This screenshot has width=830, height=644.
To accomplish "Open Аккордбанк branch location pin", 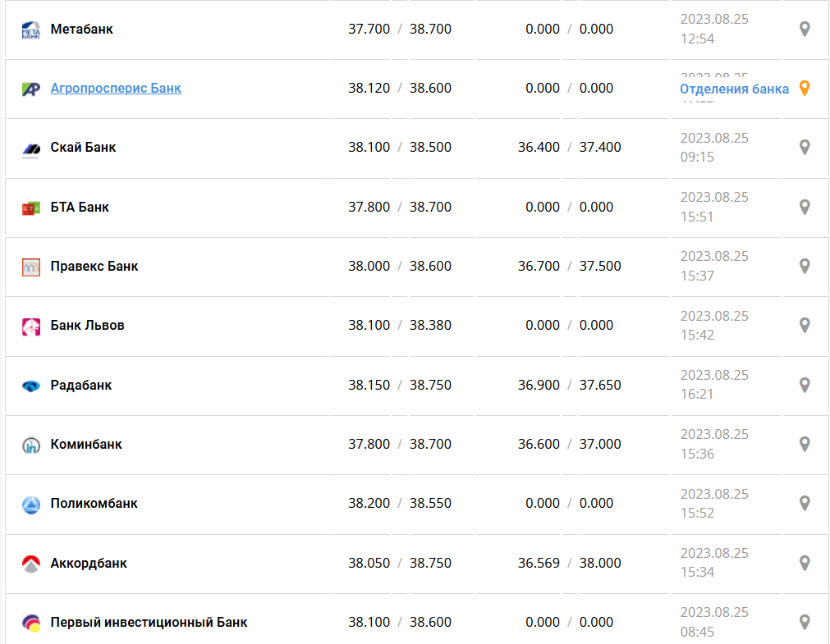I will pos(805,564).
